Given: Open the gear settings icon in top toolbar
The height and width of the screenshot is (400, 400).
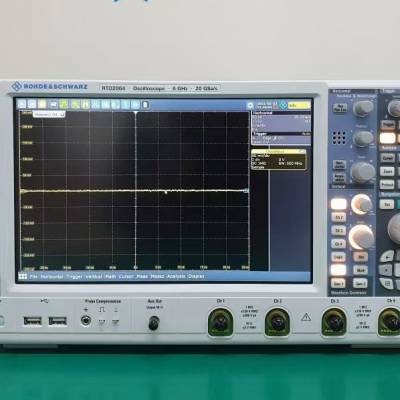Looking at the screenshot, I should click(x=250, y=105).
